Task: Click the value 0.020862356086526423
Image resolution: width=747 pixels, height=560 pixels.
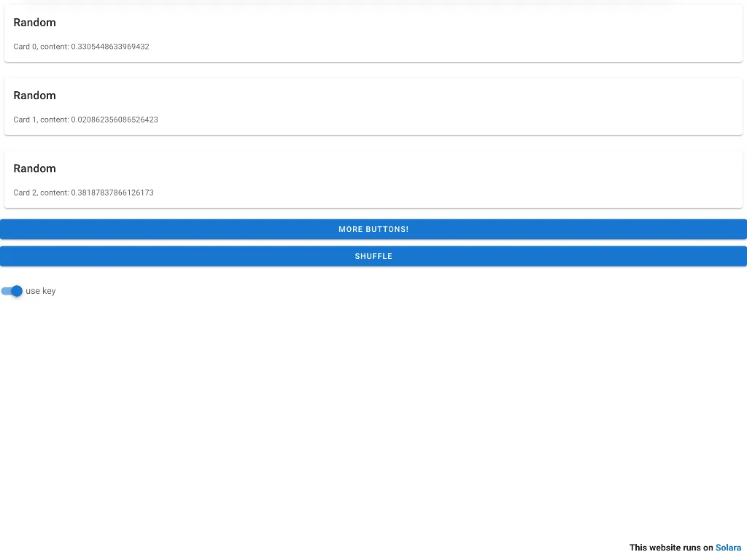Action: pyautogui.click(x=115, y=120)
